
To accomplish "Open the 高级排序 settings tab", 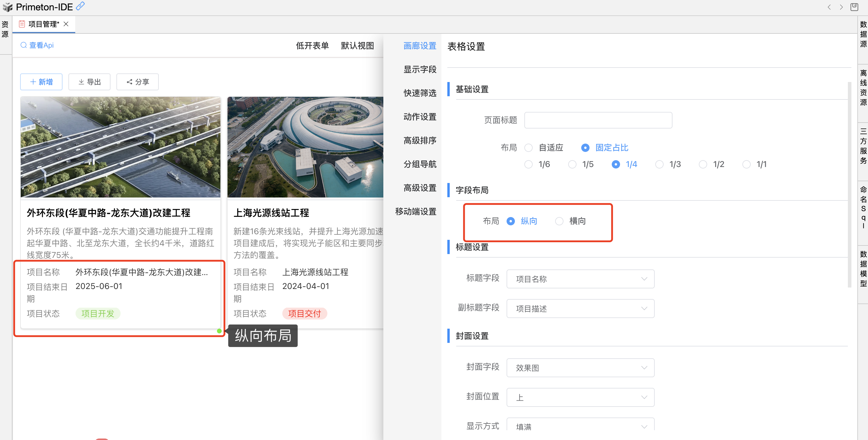I will coord(419,140).
